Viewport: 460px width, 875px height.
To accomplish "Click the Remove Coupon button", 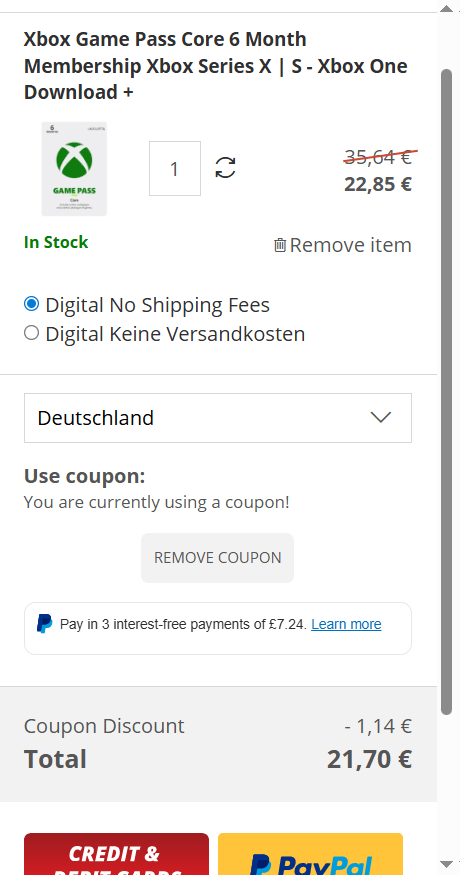I will coord(218,558).
